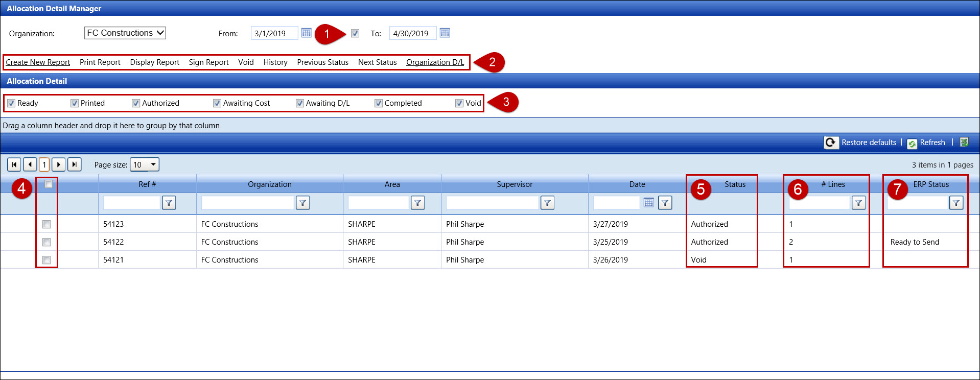Select the row checkbox for Ref 54122
This screenshot has height=380, width=980.
click(46, 242)
